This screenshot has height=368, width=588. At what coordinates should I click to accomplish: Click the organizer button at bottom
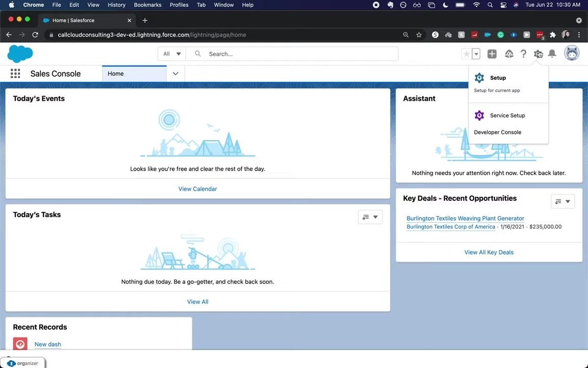coord(22,363)
